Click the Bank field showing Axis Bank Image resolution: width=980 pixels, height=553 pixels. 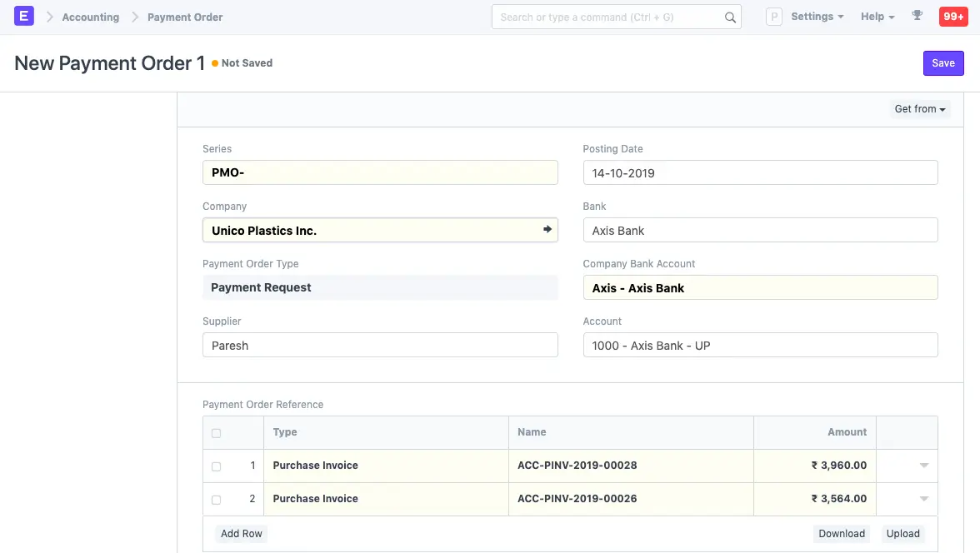760,230
